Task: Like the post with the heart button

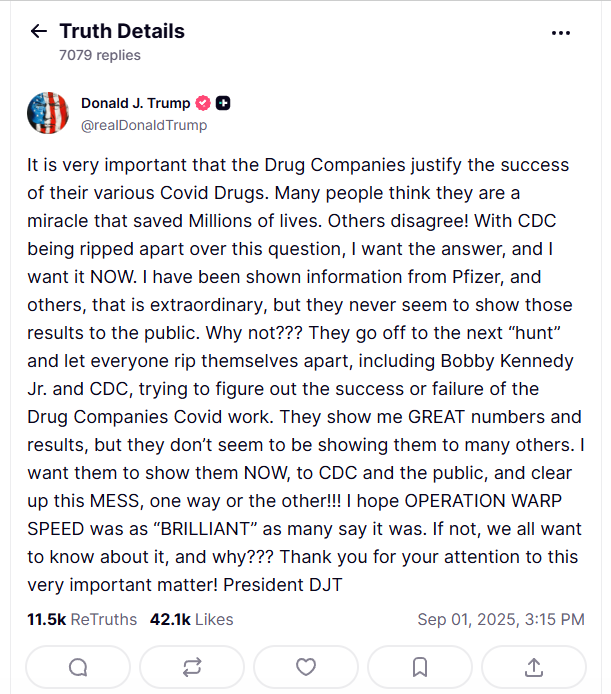Action: (306, 667)
